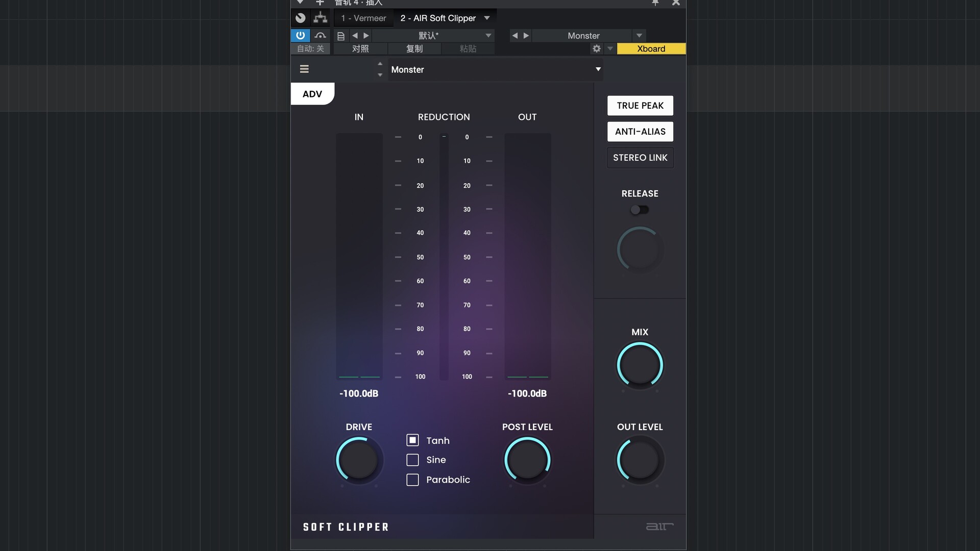Open the preset file document icon
The width and height of the screenshot is (980, 551).
coord(340,36)
